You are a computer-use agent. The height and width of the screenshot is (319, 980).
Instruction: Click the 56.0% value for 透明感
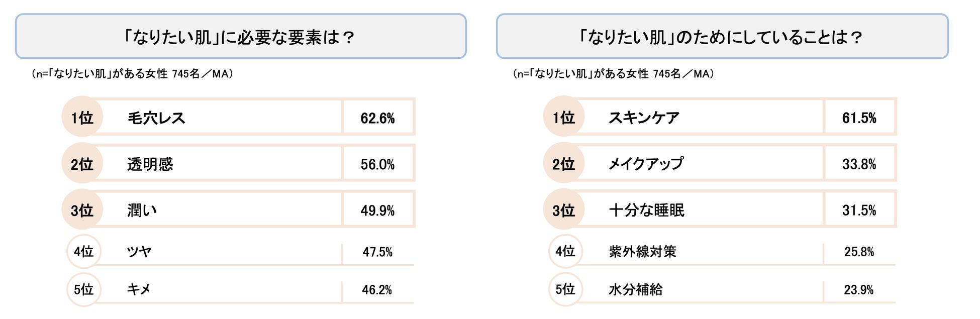coord(377,164)
